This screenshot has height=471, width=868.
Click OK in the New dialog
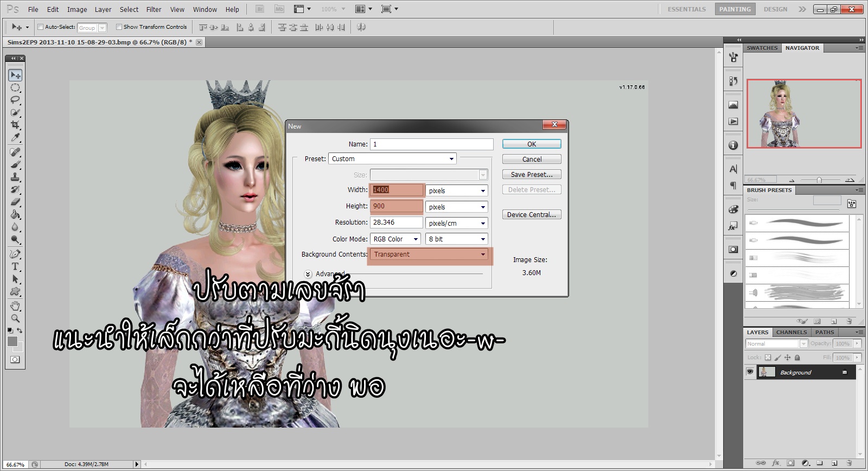pyautogui.click(x=532, y=144)
